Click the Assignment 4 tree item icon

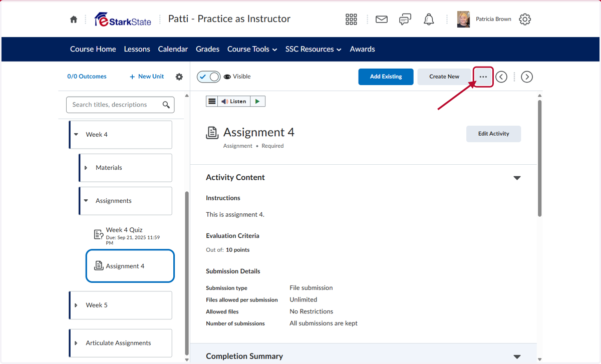pyautogui.click(x=99, y=266)
